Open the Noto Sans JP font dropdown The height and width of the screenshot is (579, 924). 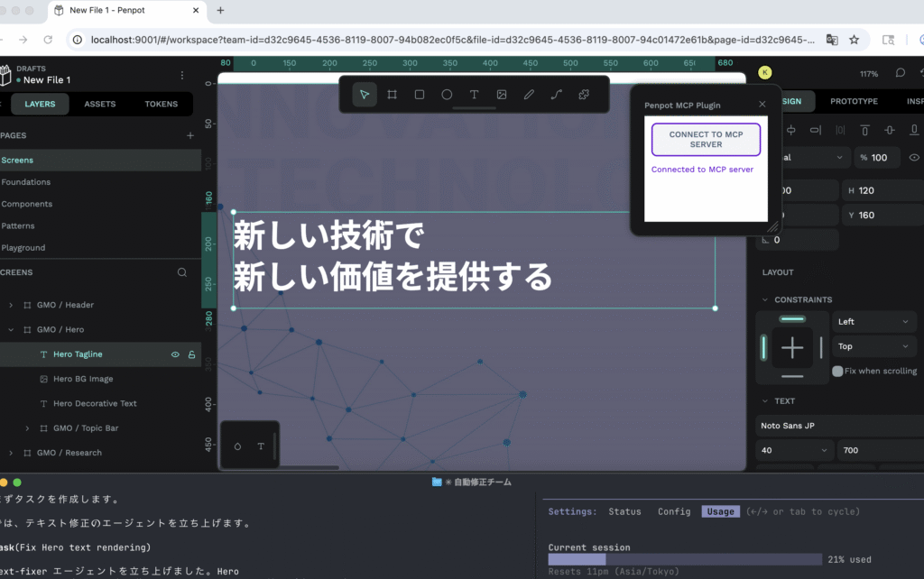[839, 425]
